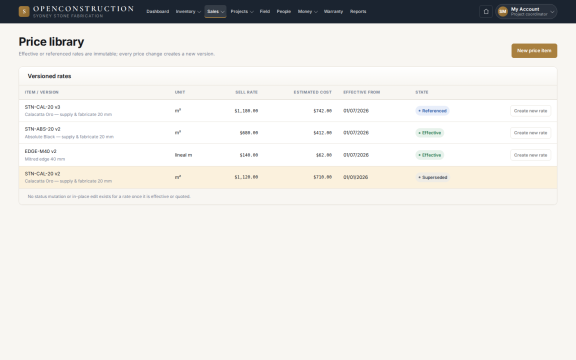The width and height of the screenshot is (576, 360).
Task: Click the 'rates are immutable' subtitle text
Action: tap(116, 54)
